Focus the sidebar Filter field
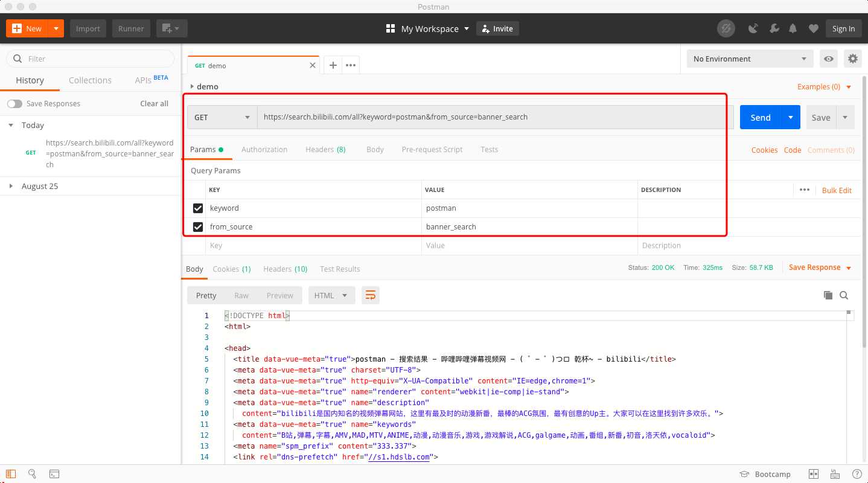Viewport: 868px width, 483px height. click(91, 59)
